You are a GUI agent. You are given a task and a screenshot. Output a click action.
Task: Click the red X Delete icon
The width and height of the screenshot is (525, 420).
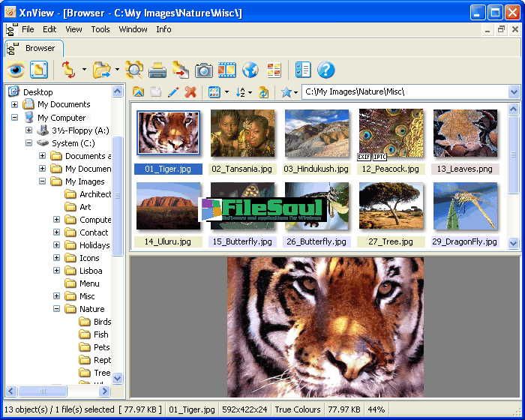[x=190, y=92]
